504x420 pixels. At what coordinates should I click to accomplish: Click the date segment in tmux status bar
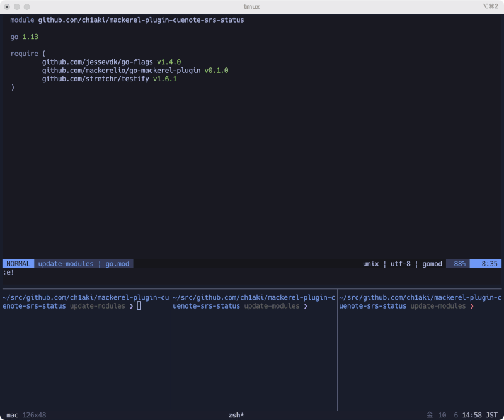pos(442,414)
